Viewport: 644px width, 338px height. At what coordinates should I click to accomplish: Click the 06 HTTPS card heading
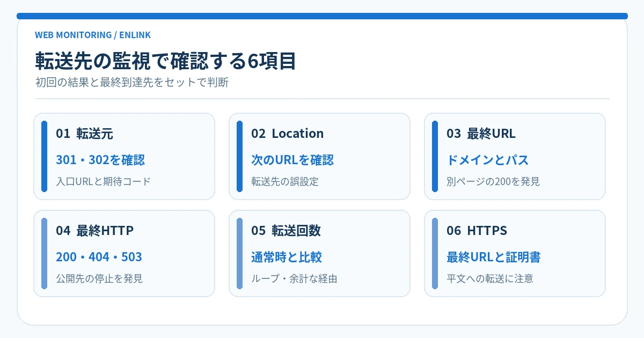tap(477, 231)
